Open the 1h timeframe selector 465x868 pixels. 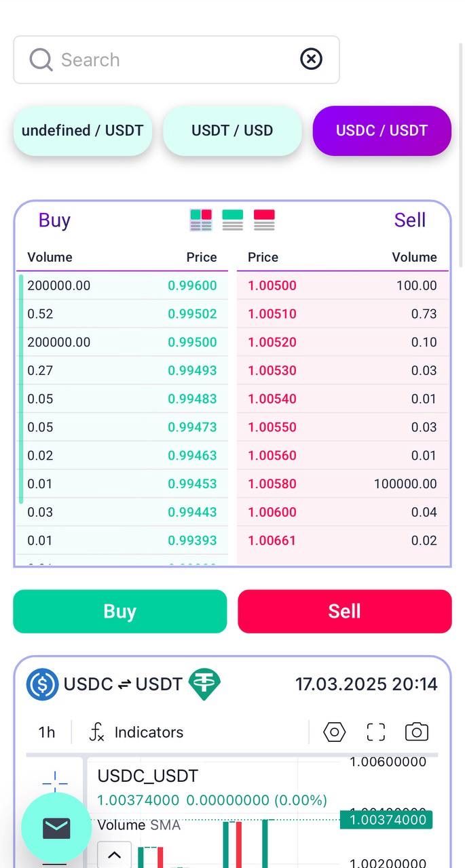(45, 732)
